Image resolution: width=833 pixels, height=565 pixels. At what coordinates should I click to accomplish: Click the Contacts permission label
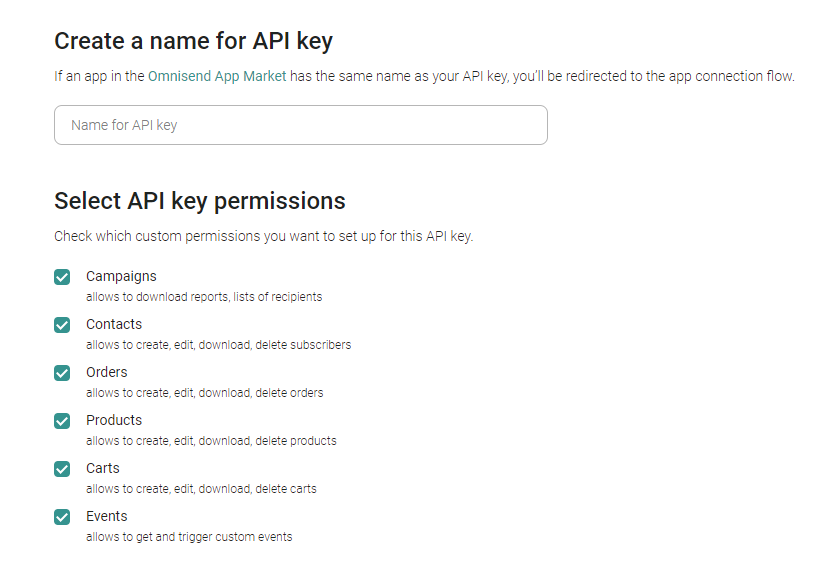(114, 324)
